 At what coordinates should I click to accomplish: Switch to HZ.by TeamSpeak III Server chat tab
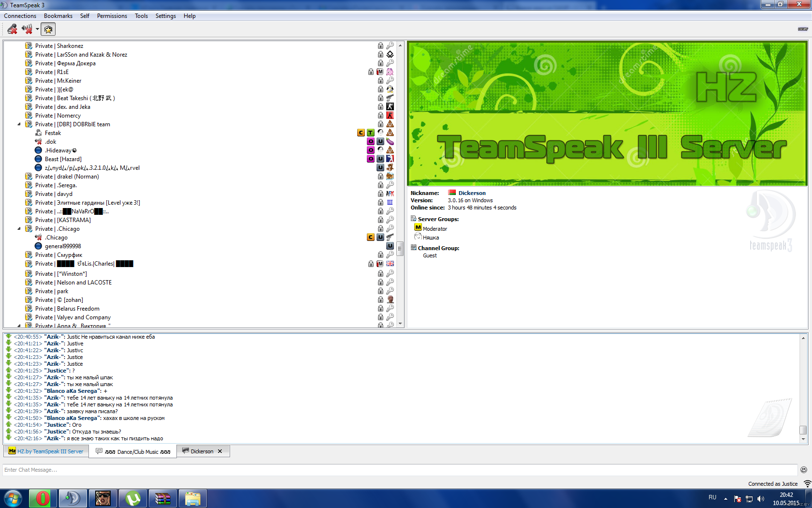[x=46, y=451]
